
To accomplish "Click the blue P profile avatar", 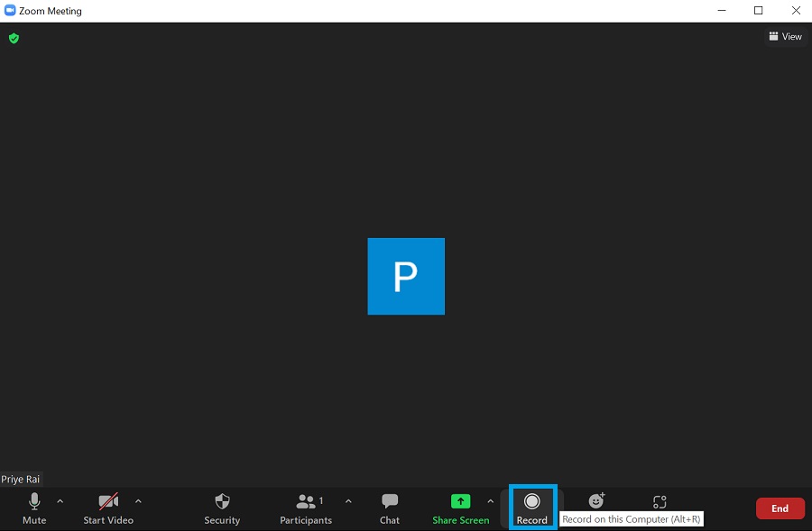I will 406,276.
